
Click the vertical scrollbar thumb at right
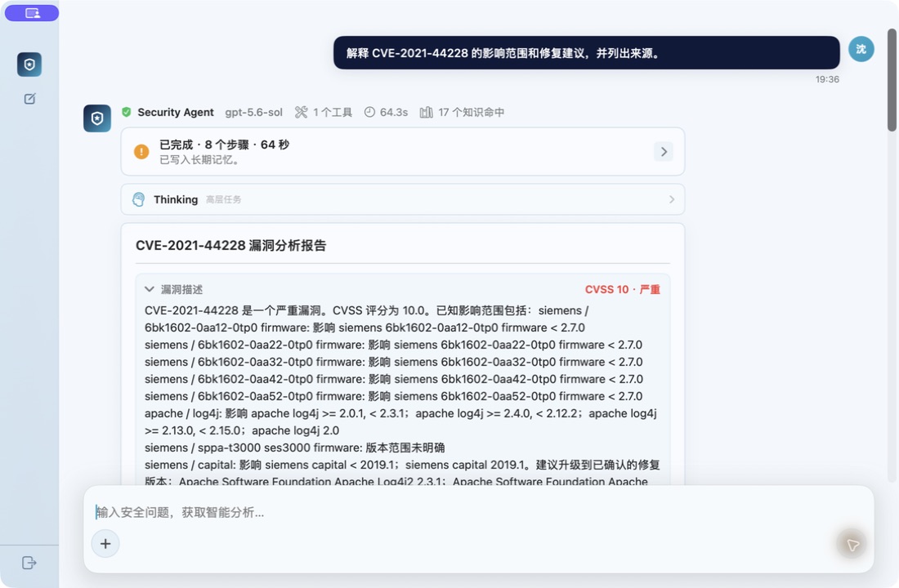click(892, 80)
